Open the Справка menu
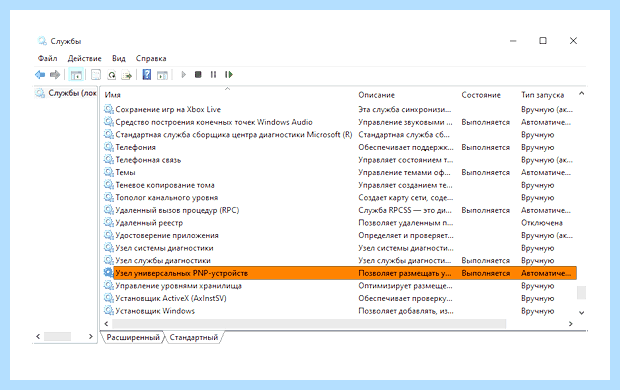Image resolution: width=620 pixels, height=390 pixels. [x=151, y=58]
